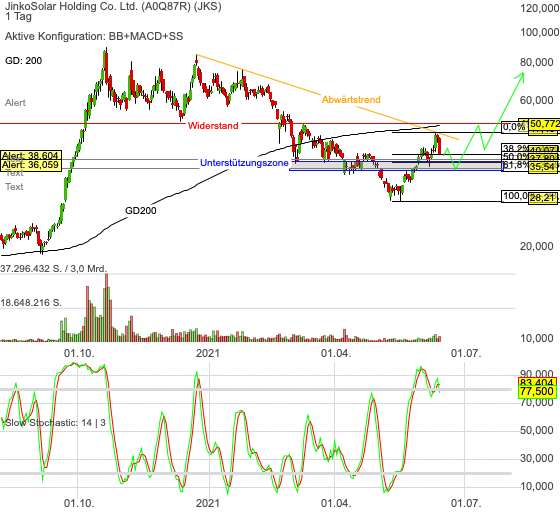Click the red 83,404 stochastic value
The image size is (560, 512).
(x=537, y=382)
